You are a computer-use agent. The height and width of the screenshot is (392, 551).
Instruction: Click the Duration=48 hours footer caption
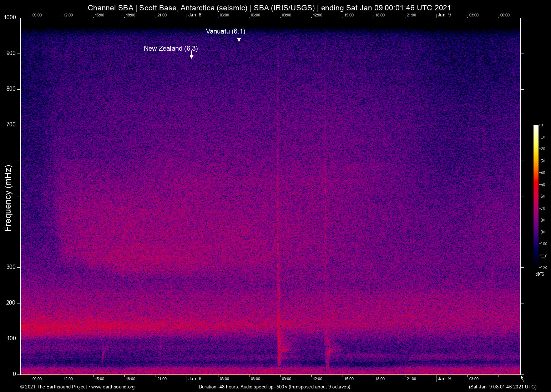(x=275, y=387)
